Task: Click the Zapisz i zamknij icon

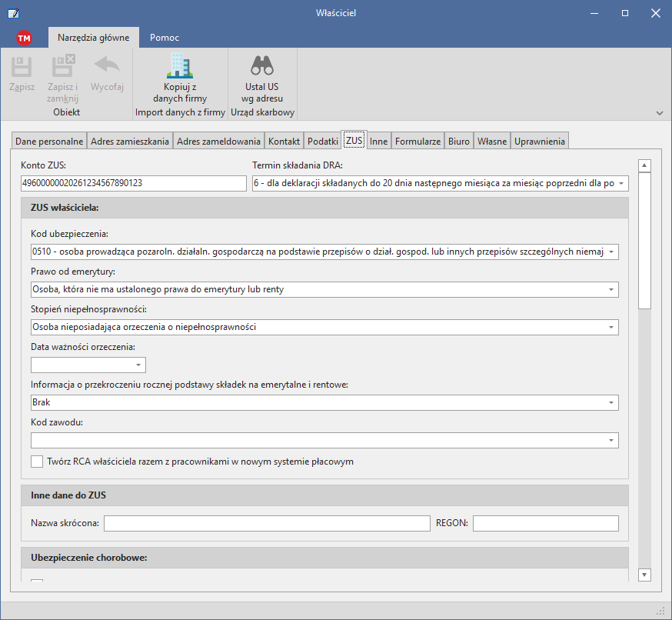Action: click(x=63, y=65)
